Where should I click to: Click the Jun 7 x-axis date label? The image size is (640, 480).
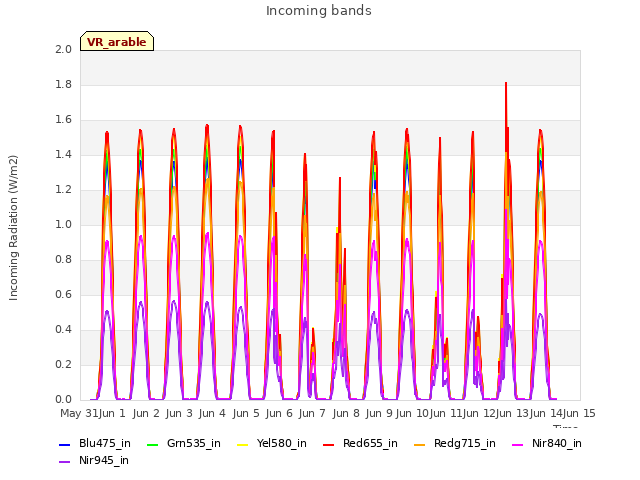coord(312,413)
